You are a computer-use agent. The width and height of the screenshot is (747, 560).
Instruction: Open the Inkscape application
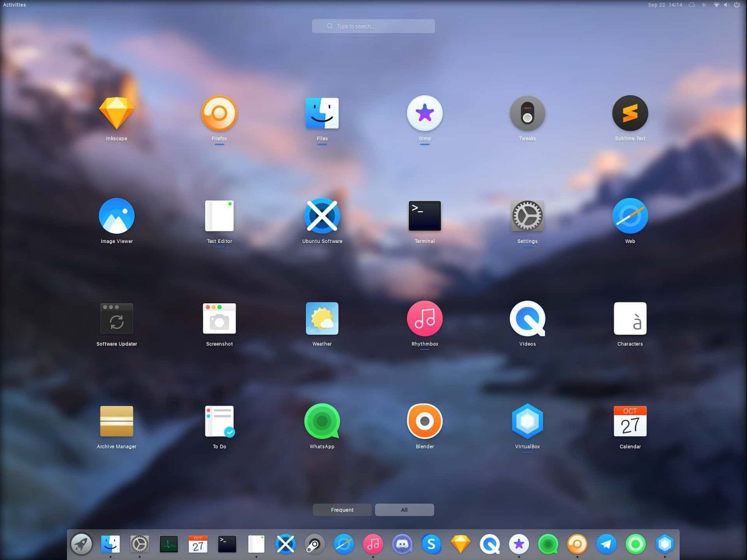116,114
